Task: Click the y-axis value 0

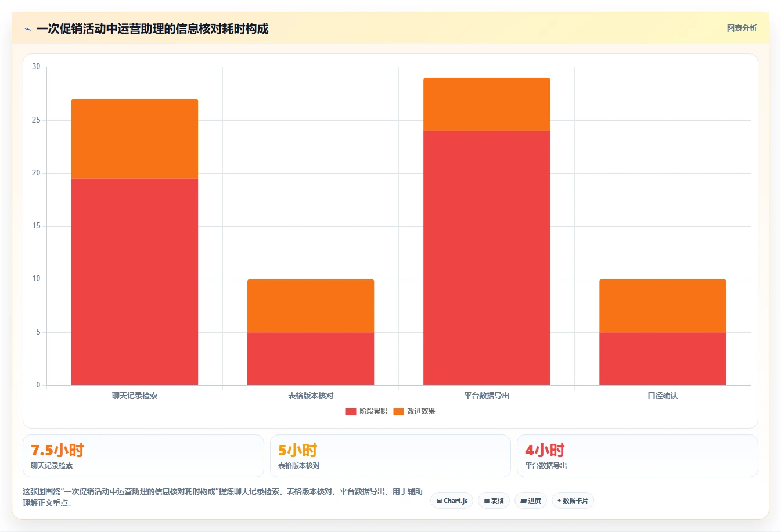Action: [38, 385]
